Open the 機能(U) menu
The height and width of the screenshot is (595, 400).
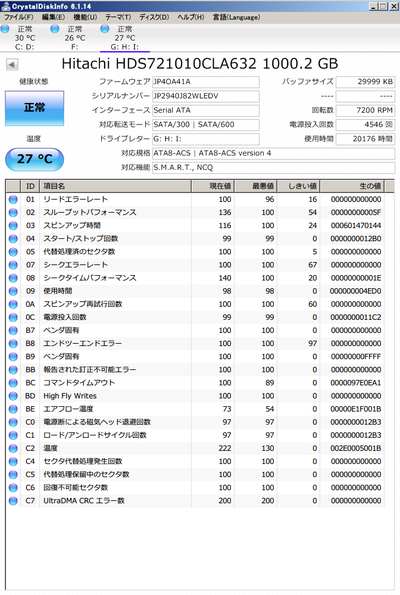point(85,17)
